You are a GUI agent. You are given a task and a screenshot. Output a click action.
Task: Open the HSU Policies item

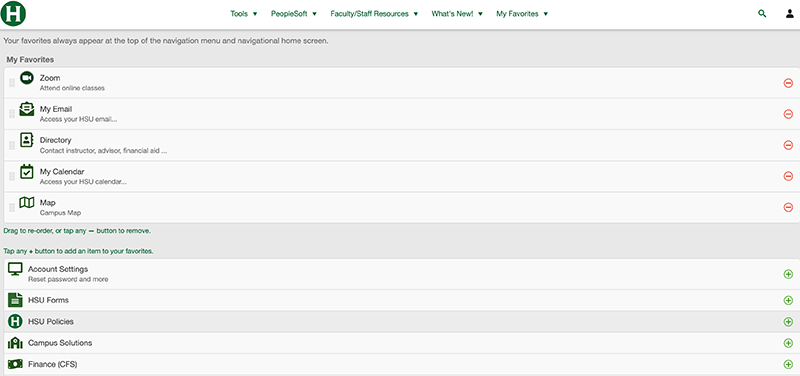pos(51,321)
